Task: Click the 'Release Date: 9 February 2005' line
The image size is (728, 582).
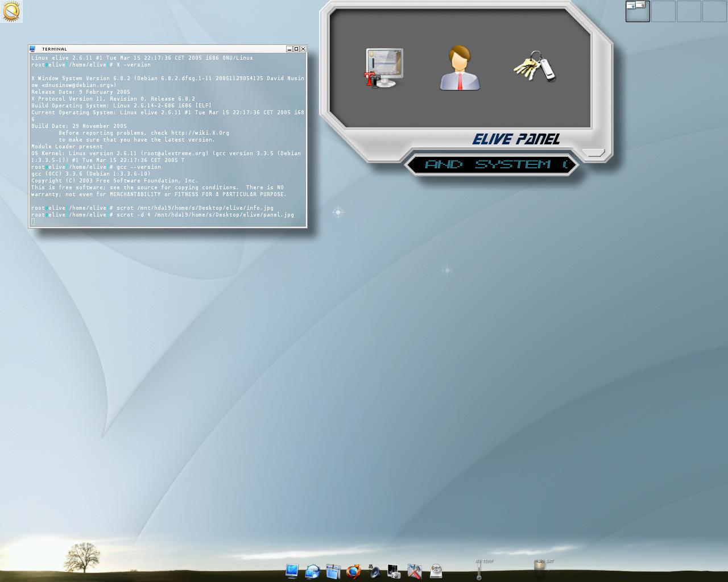Action: click(x=81, y=92)
